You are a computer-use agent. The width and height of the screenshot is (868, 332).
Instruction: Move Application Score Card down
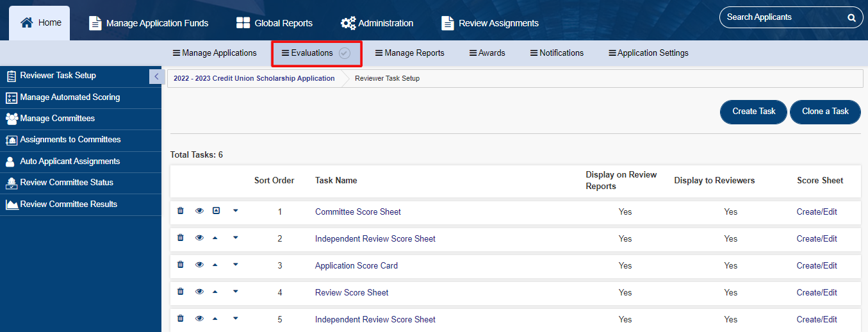tap(235, 265)
